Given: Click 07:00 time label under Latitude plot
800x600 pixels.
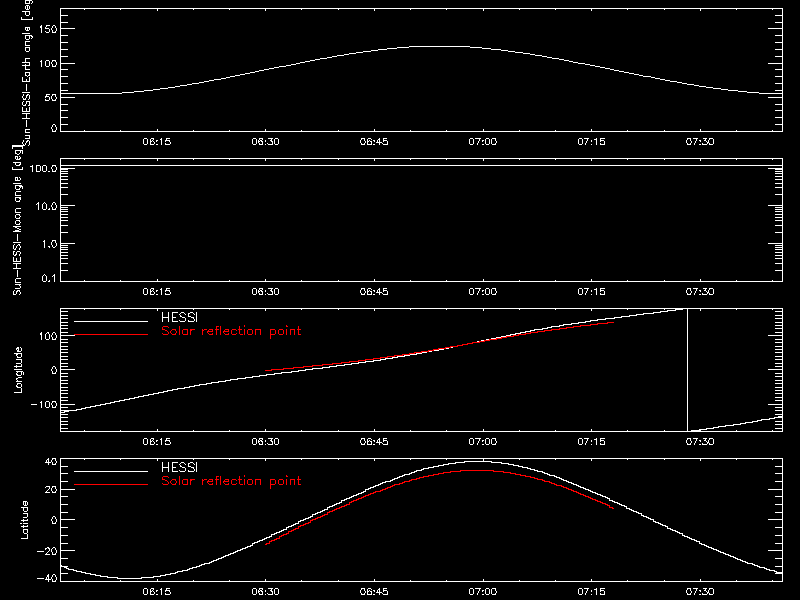Looking at the screenshot, I should (x=483, y=592).
